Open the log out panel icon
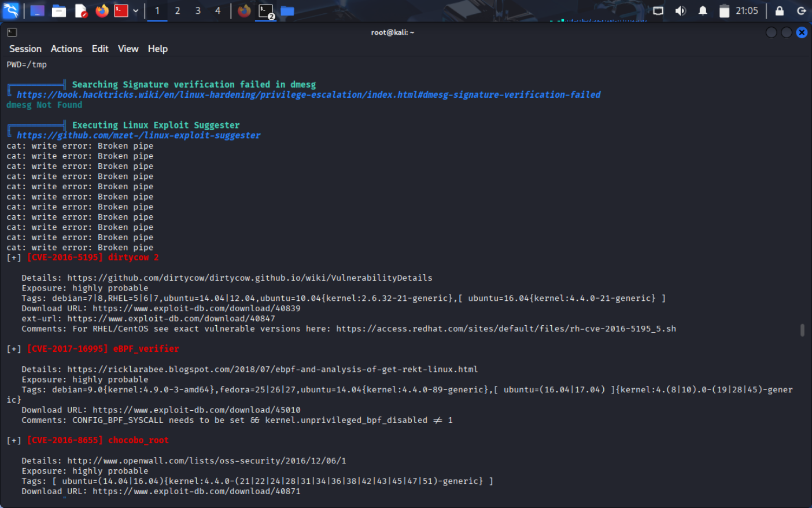 (802, 10)
